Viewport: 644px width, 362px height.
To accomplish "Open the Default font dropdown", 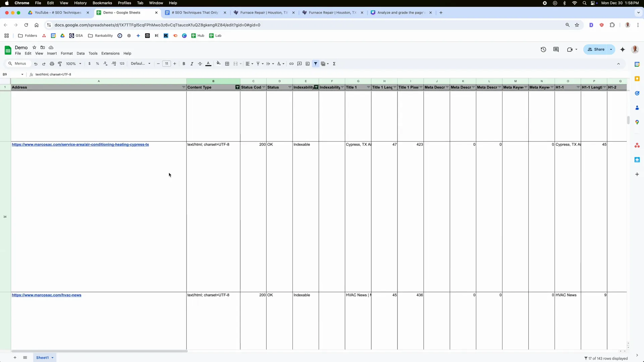I will point(141,64).
